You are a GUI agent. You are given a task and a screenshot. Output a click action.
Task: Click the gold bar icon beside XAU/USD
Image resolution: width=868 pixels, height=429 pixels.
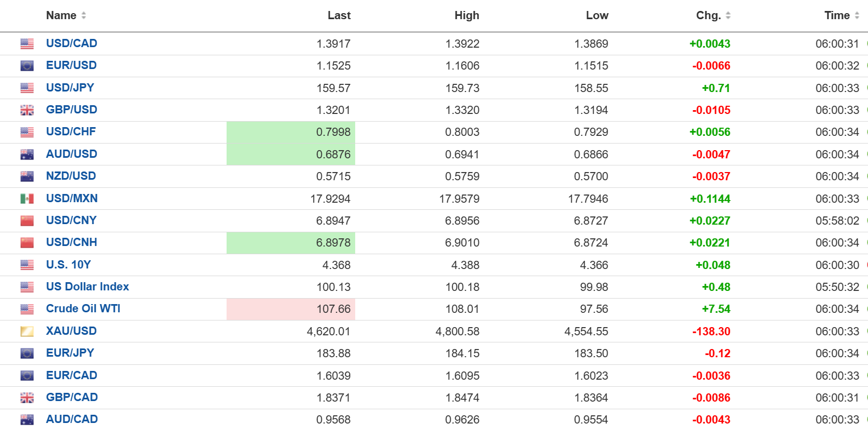pos(27,331)
